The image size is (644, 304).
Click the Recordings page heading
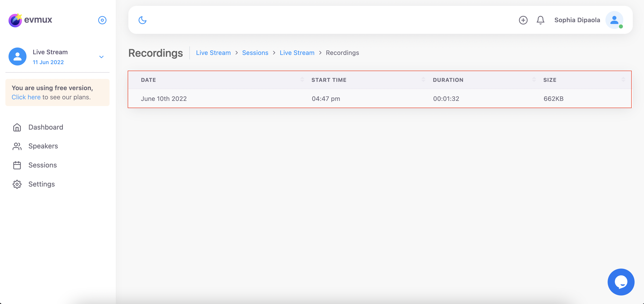(156, 53)
